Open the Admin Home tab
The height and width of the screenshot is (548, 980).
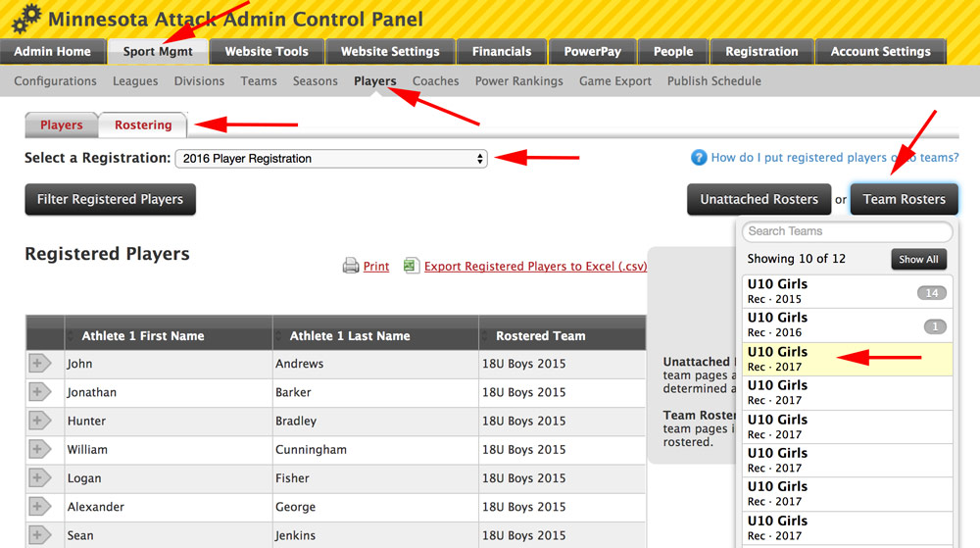pyautogui.click(x=53, y=51)
